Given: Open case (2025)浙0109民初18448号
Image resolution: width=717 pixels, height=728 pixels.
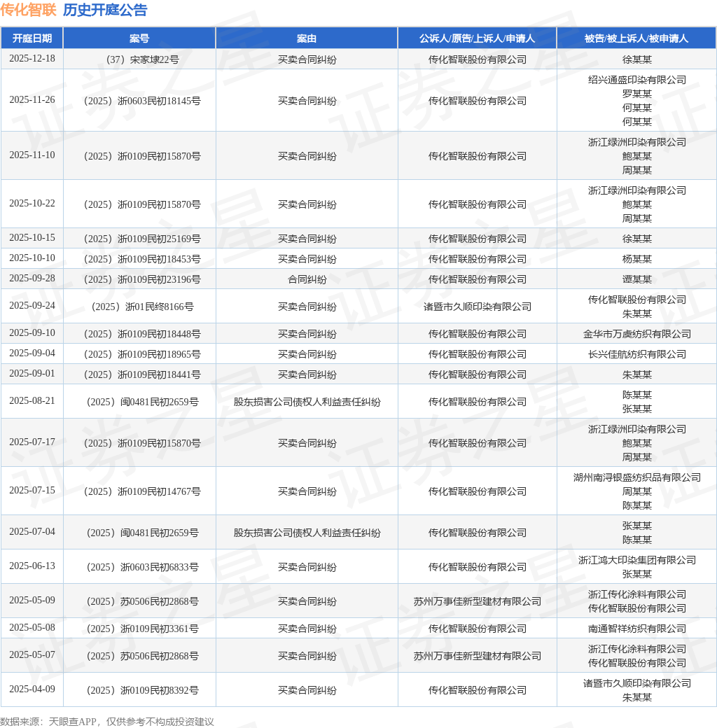Looking at the screenshot, I should (x=142, y=334).
